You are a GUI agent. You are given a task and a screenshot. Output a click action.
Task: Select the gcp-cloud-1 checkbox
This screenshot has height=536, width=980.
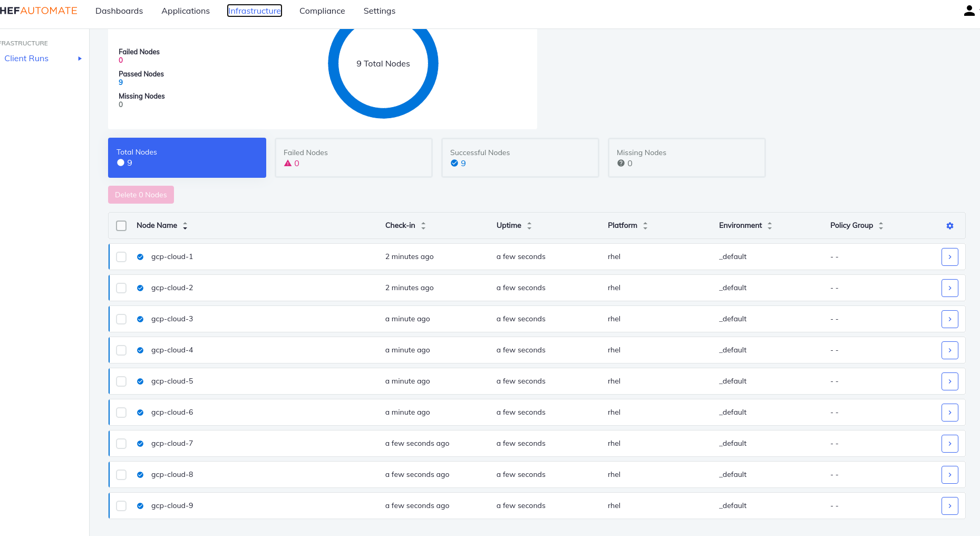click(x=121, y=257)
